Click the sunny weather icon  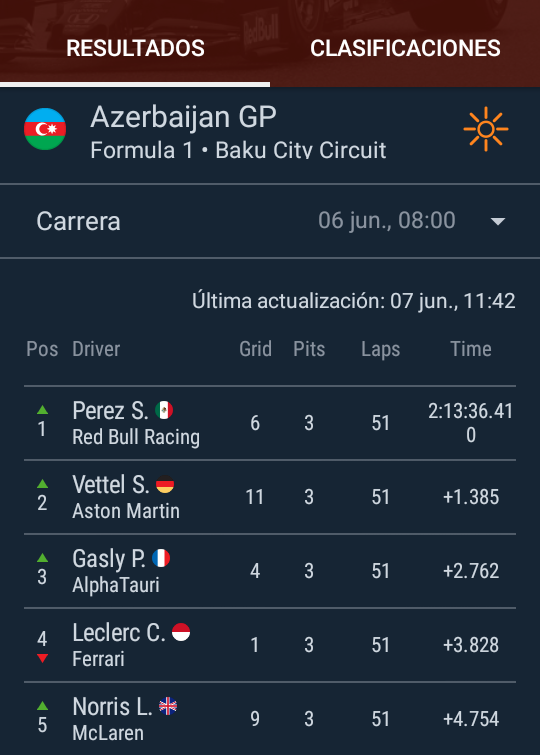pos(486,129)
